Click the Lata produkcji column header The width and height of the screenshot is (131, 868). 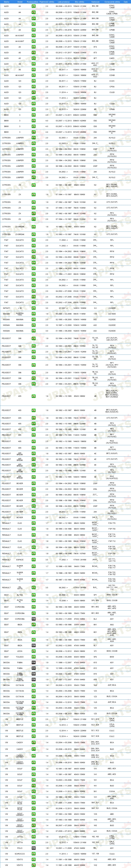tap(64, 2)
